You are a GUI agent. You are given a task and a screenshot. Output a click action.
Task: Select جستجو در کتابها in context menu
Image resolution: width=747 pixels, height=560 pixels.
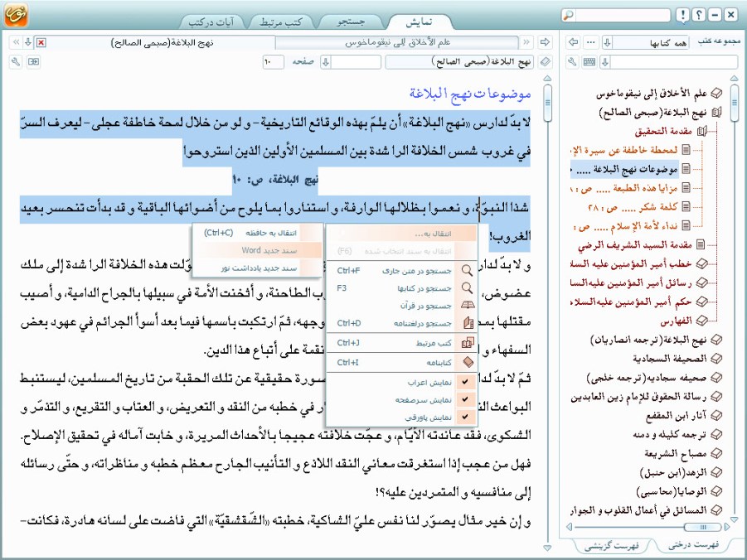tap(402, 288)
